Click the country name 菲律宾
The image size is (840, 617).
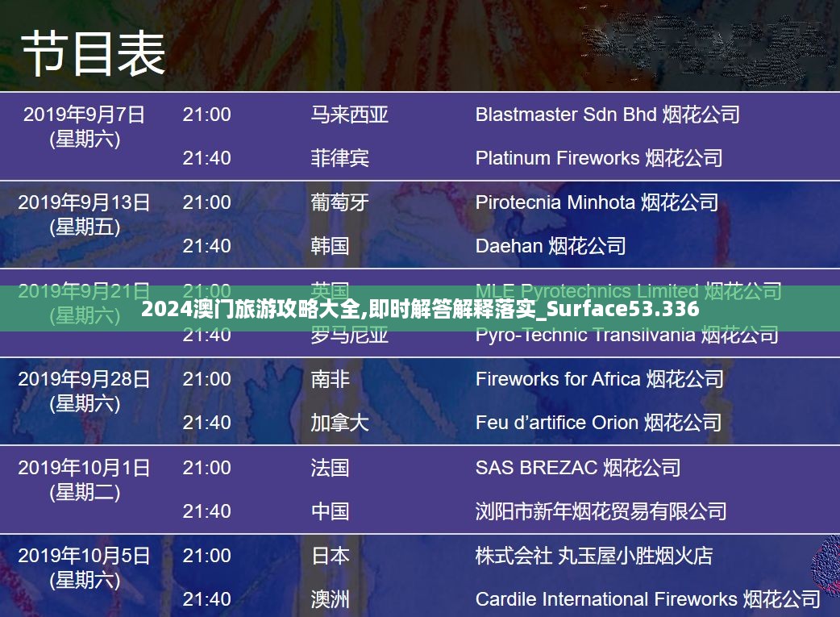click(x=339, y=157)
